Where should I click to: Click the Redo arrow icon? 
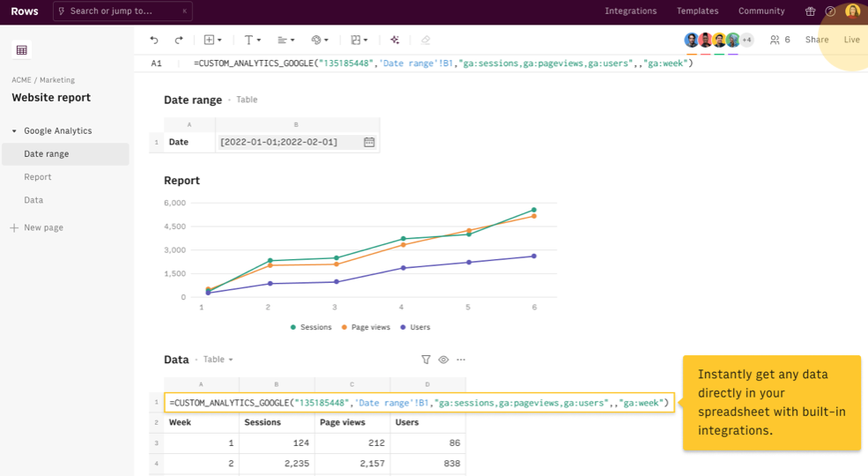[x=178, y=40]
